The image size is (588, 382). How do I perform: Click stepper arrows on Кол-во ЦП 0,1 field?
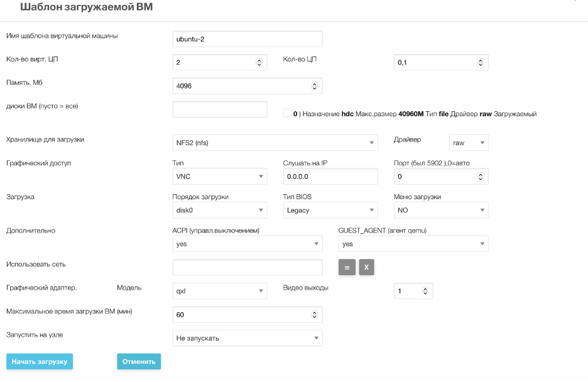click(481, 63)
